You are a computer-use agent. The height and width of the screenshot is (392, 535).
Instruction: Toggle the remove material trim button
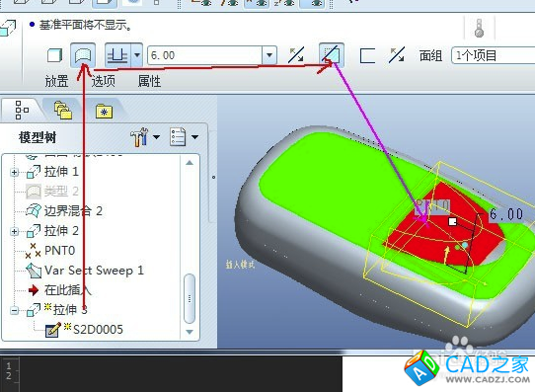(x=332, y=55)
